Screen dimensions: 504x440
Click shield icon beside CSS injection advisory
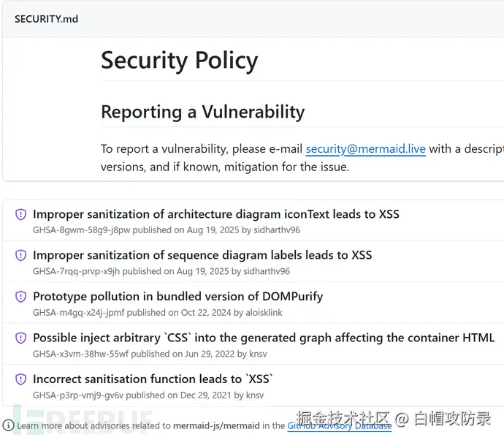(20, 338)
